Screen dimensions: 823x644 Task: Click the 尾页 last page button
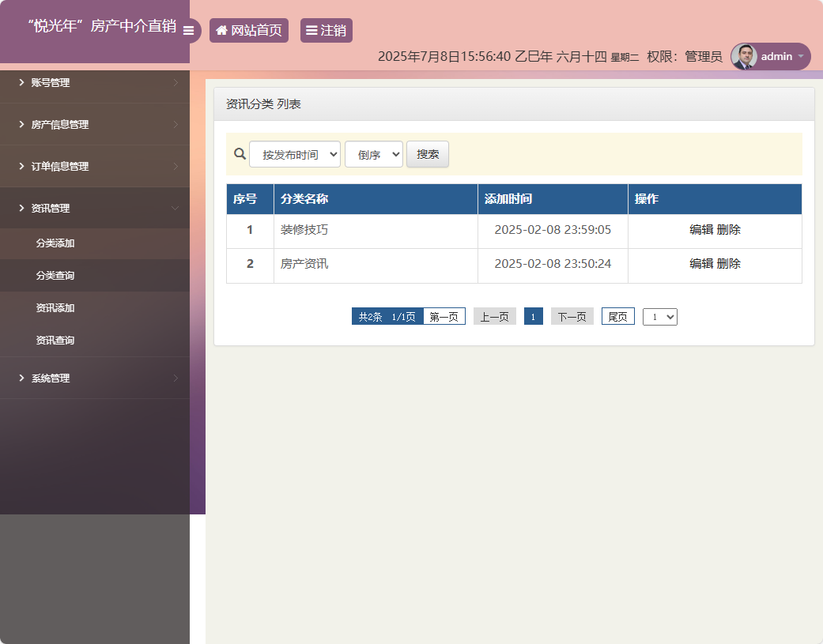pos(617,316)
